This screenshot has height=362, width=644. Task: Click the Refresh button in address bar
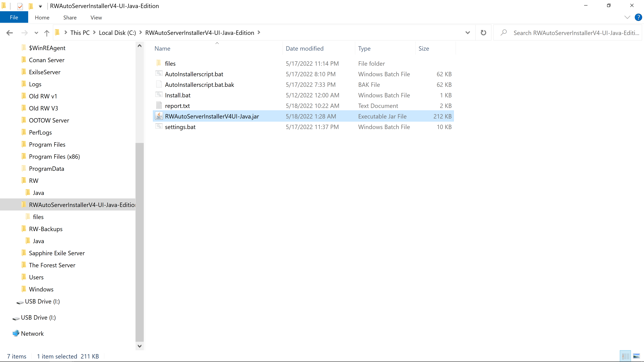[483, 33]
